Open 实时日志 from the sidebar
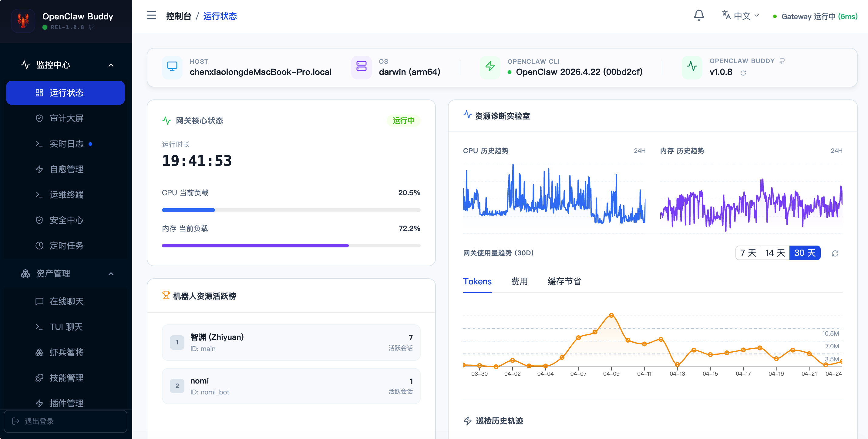The height and width of the screenshot is (439, 868). pos(66,144)
